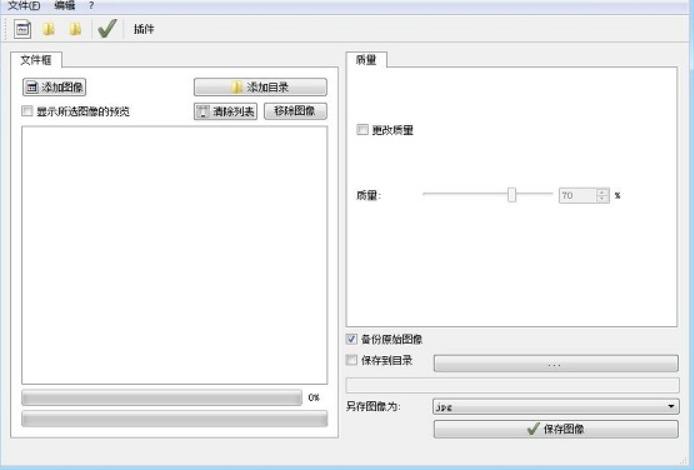Click the 添加图像 button
The image size is (694, 470).
click(x=54, y=87)
